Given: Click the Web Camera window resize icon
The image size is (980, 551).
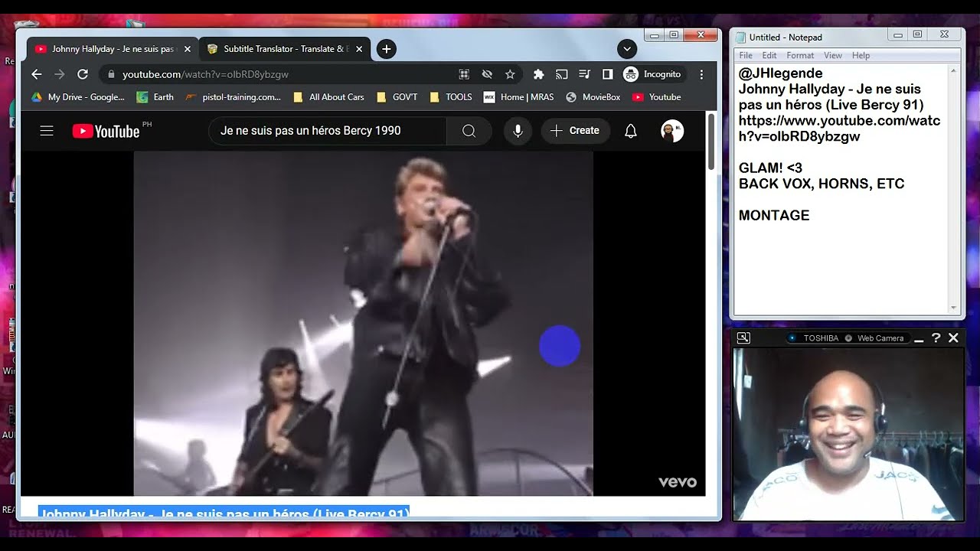Looking at the screenshot, I should tap(743, 337).
